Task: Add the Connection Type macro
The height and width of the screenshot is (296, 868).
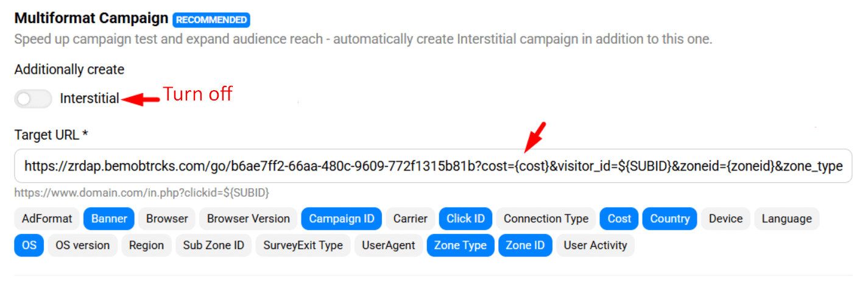Action: point(546,219)
